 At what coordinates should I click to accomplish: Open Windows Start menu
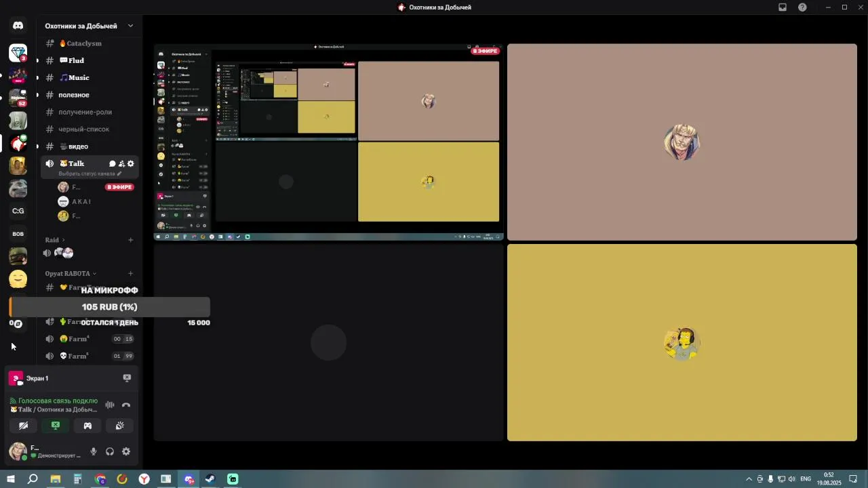click(x=11, y=479)
